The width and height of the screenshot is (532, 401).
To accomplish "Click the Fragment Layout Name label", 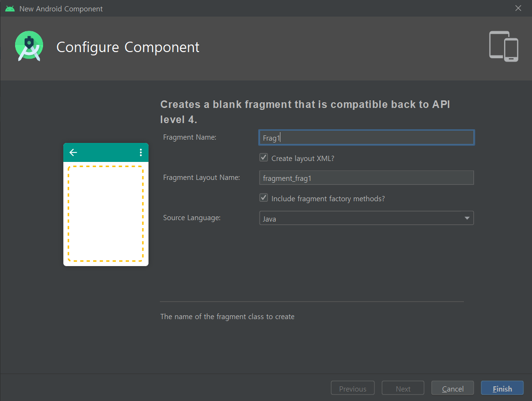I will pos(201,178).
